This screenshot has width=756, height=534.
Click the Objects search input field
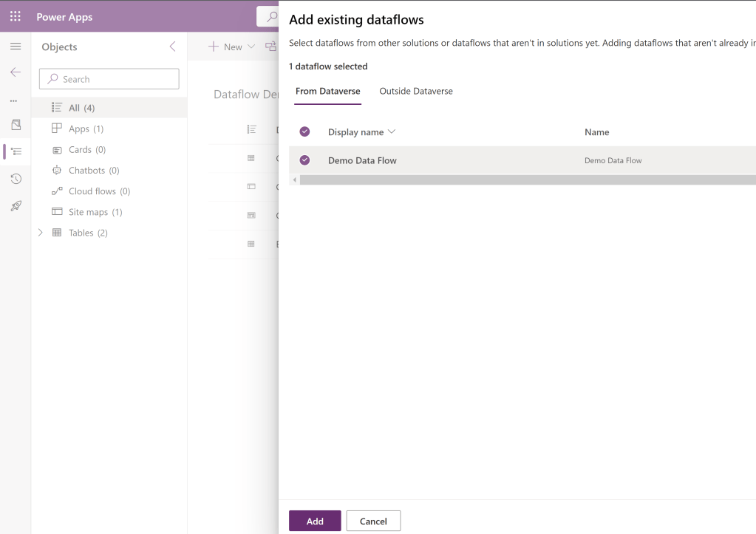(x=109, y=79)
